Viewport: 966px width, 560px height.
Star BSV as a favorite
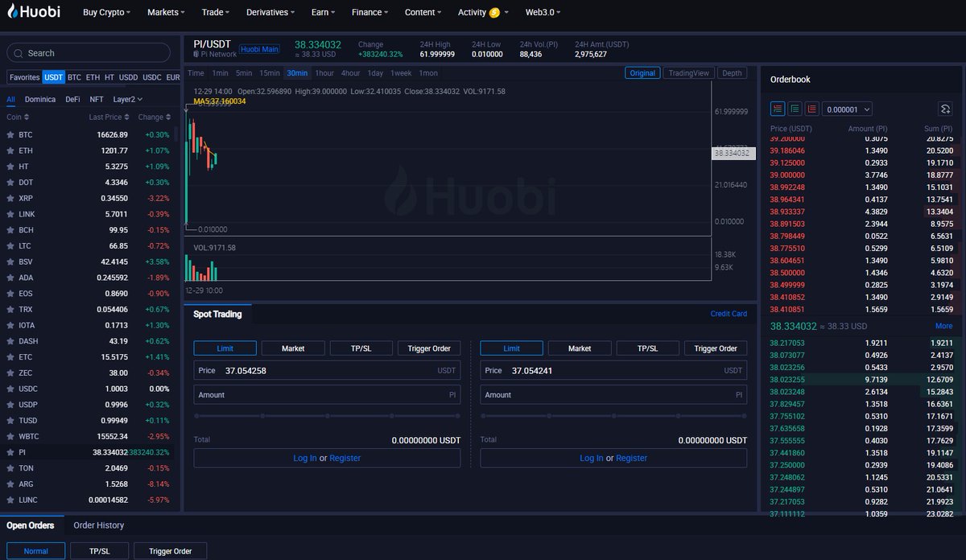(x=10, y=261)
